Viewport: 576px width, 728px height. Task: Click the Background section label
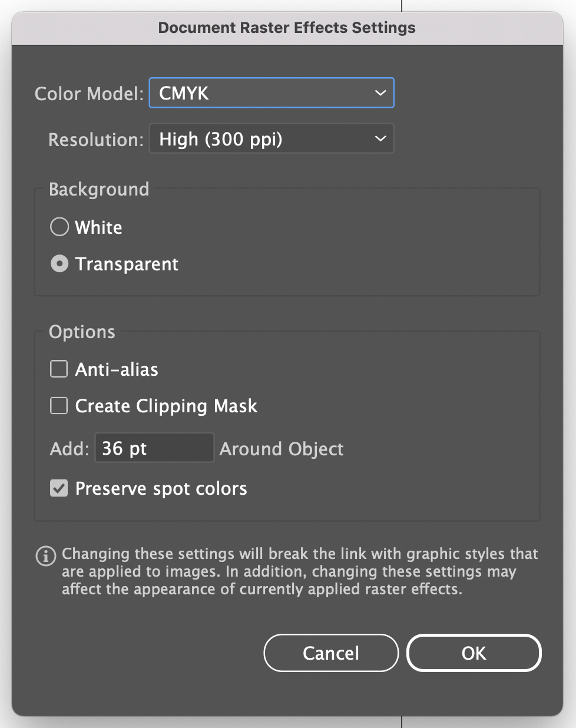pos(98,189)
